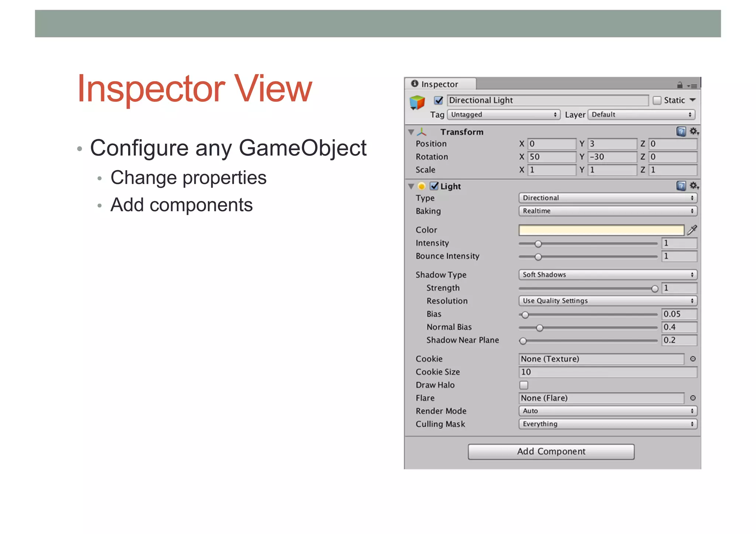Click the GameObject cube icon selector

(x=417, y=103)
